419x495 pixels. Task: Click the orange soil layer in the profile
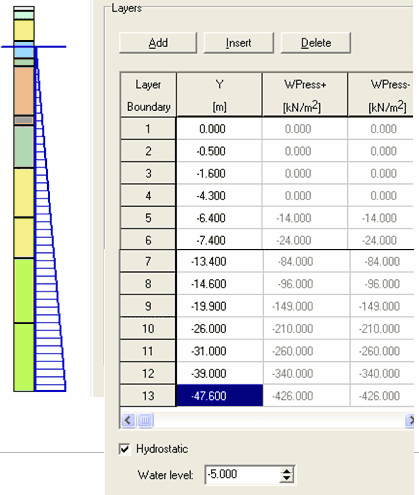tap(24, 91)
